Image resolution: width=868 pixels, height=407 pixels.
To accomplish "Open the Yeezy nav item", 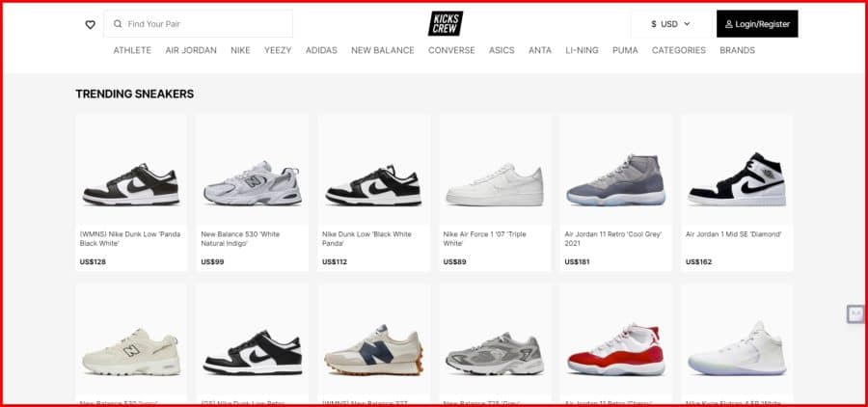I will coord(278,50).
